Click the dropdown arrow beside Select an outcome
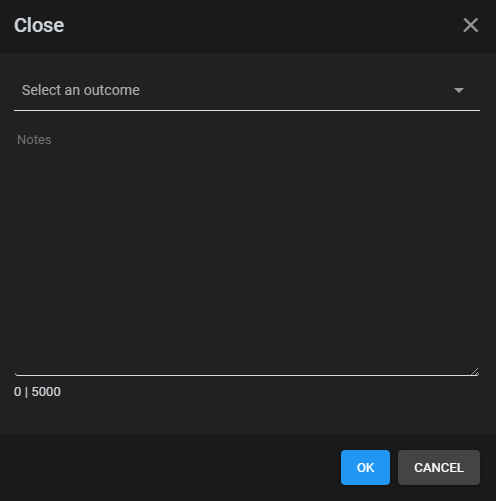496x501 pixels. (459, 90)
